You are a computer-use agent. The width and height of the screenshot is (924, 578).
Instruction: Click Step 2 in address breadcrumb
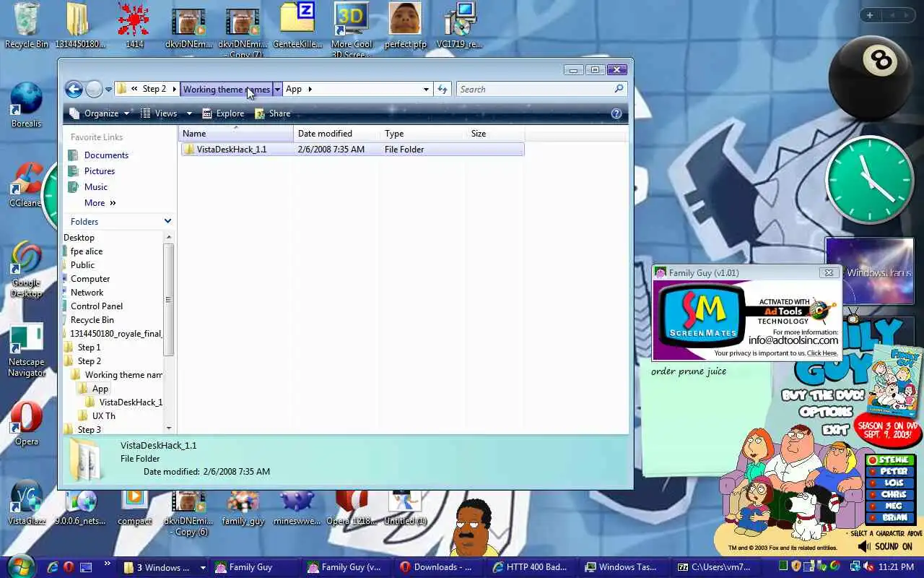point(154,89)
